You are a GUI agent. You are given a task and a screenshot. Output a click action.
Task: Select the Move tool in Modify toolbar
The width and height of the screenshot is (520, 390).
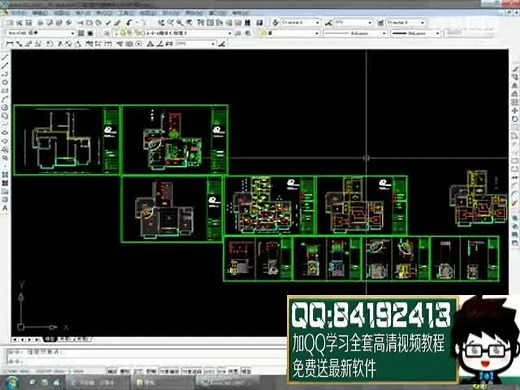click(x=515, y=110)
